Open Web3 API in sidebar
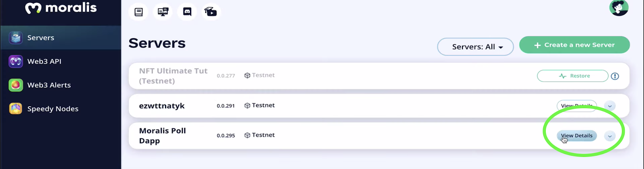The image size is (644, 169). [x=44, y=62]
